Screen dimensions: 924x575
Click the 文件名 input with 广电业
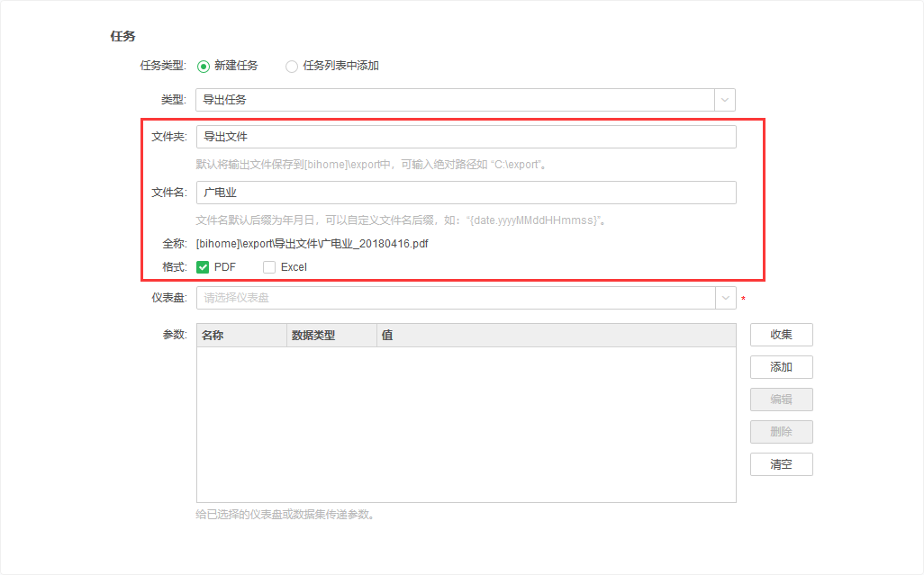pyautogui.click(x=467, y=193)
